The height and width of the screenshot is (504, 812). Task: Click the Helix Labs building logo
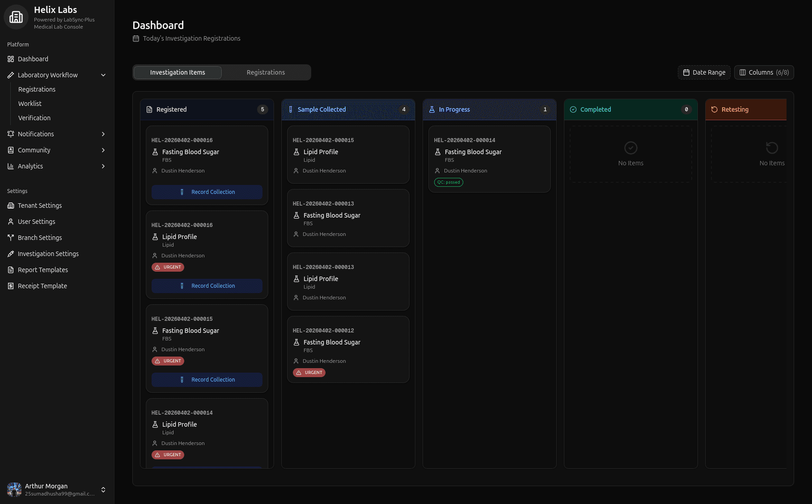tap(16, 17)
